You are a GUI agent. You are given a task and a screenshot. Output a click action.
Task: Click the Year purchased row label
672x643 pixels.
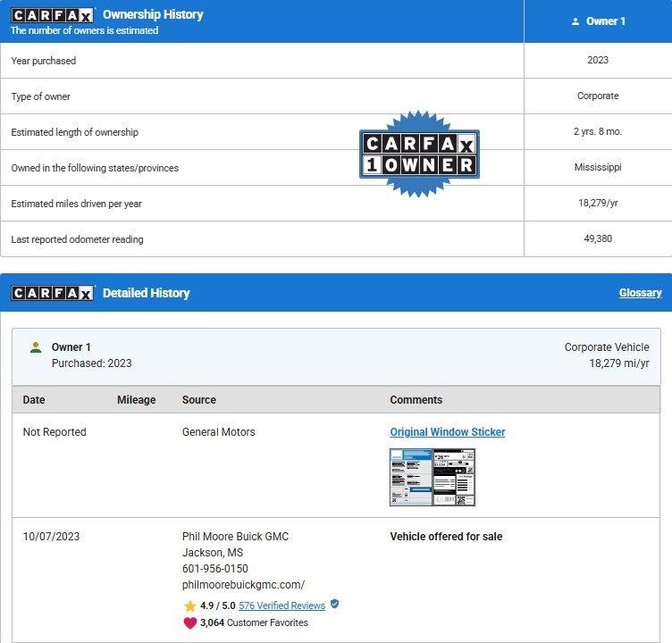point(44,61)
